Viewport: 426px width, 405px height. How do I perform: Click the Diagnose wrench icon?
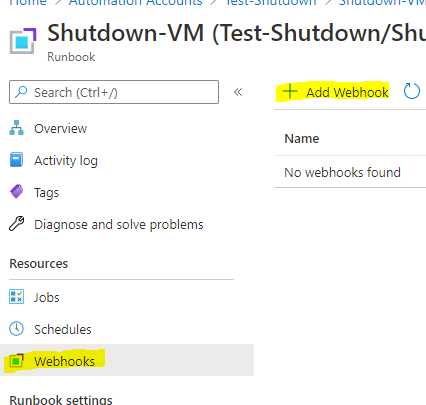pos(16,224)
